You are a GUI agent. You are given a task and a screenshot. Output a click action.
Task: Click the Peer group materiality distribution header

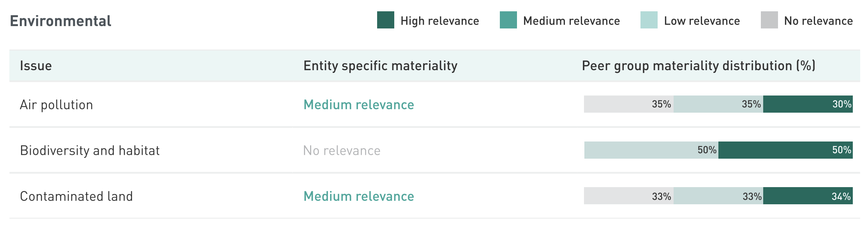click(699, 66)
